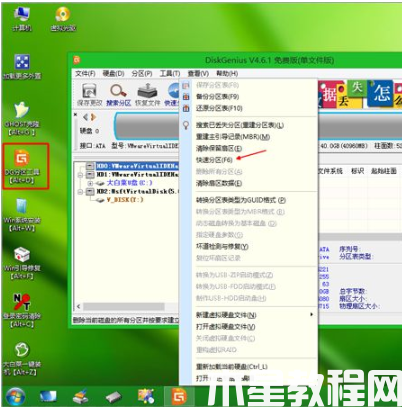Expand 大白菜U盘(C:) tree node
The height and width of the screenshot is (407, 402).
[90, 183]
